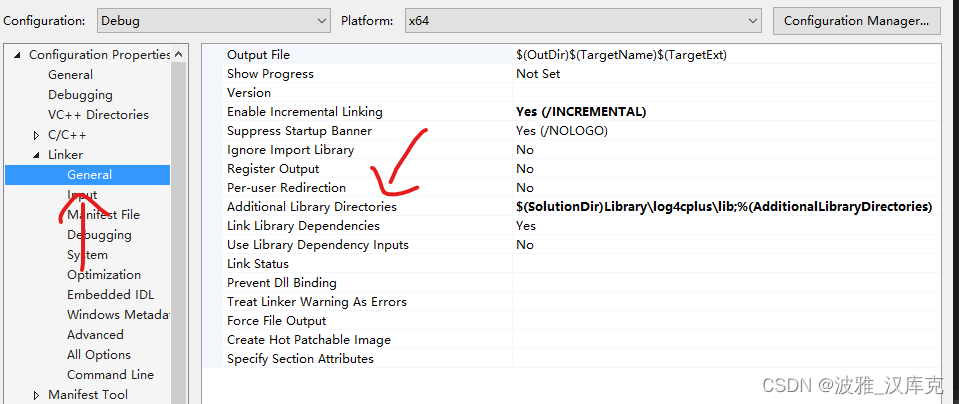959x404 pixels.
Task: Click the Output File value field
Action: 726,55
